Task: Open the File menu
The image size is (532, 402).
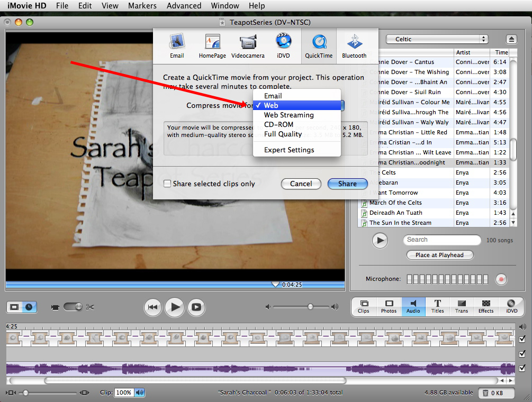Action: (x=62, y=6)
